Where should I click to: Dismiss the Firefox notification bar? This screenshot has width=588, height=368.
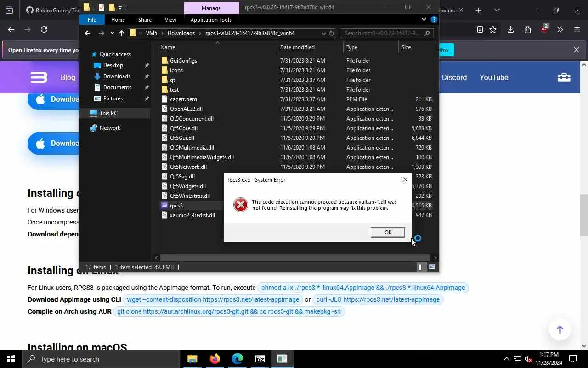(576, 50)
